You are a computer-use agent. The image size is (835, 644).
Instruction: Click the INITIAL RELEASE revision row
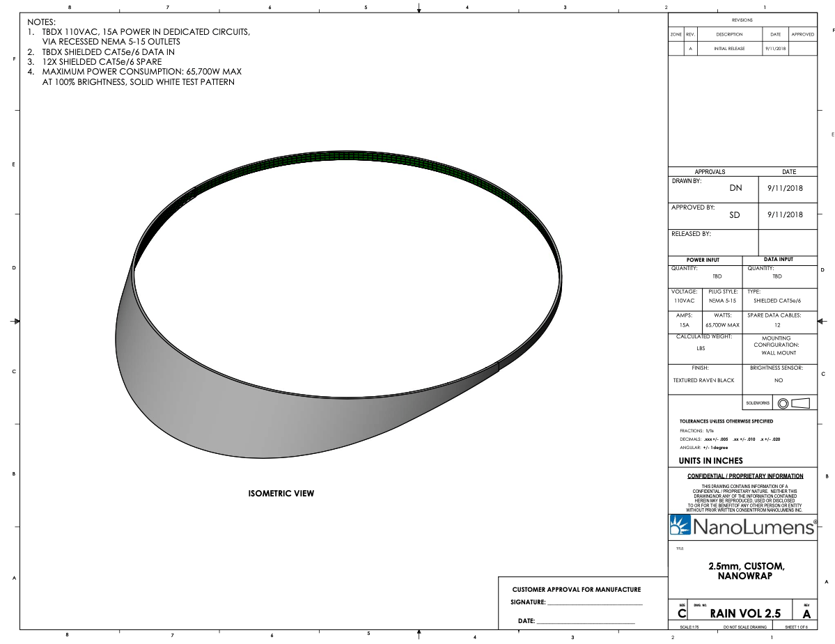point(729,49)
